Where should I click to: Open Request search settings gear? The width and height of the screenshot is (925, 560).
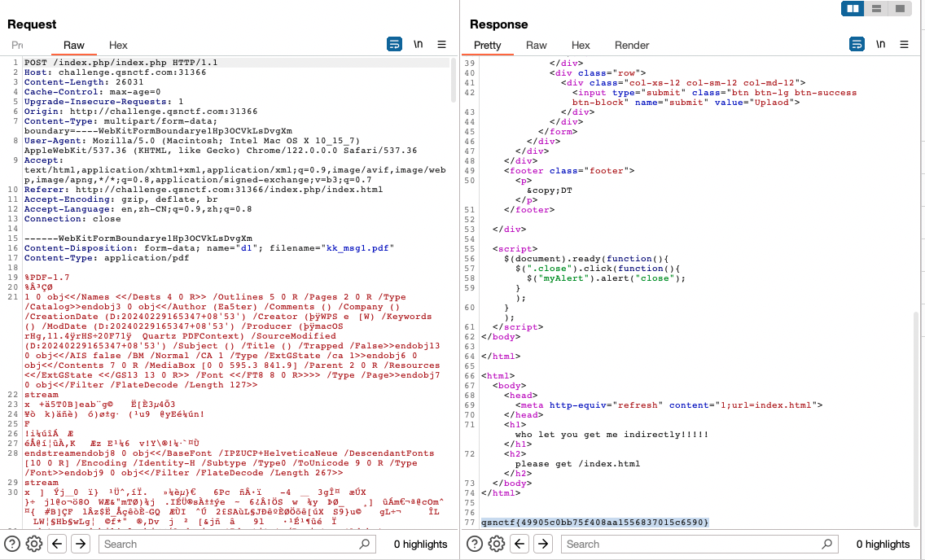[x=33, y=544]
